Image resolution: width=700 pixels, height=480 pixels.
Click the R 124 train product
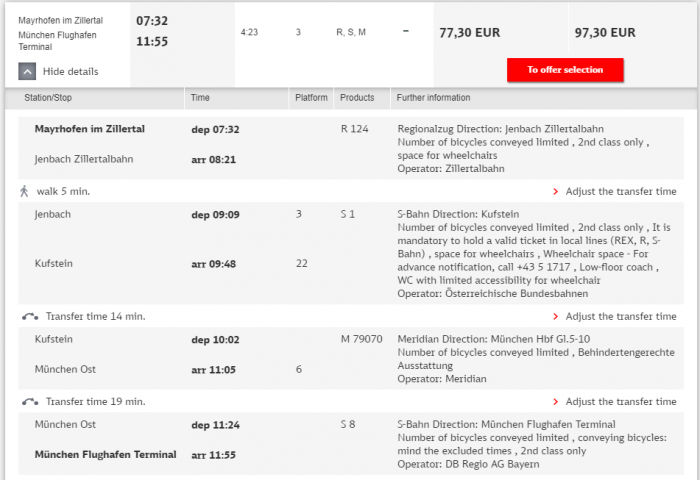[x=354, y=129]
